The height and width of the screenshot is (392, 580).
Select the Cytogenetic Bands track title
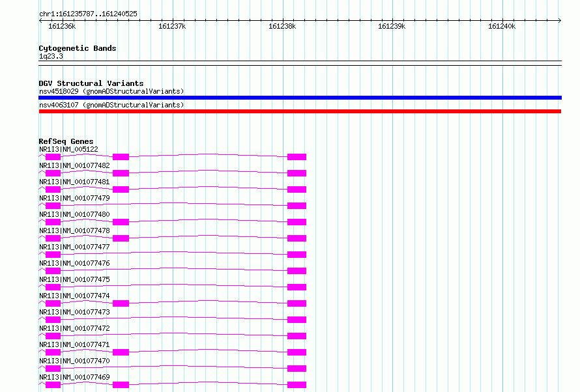tap(78, 48)
